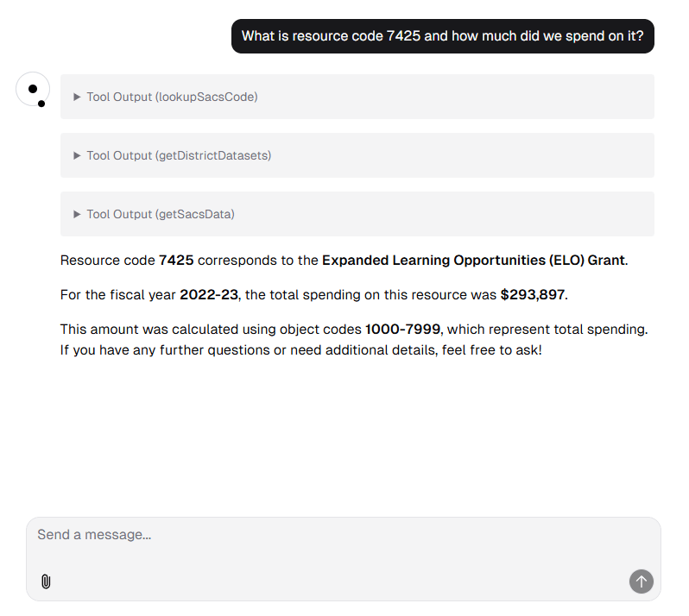Select the user question bubble about code 7425
The image size is (689, 616).
coord(442,36)
